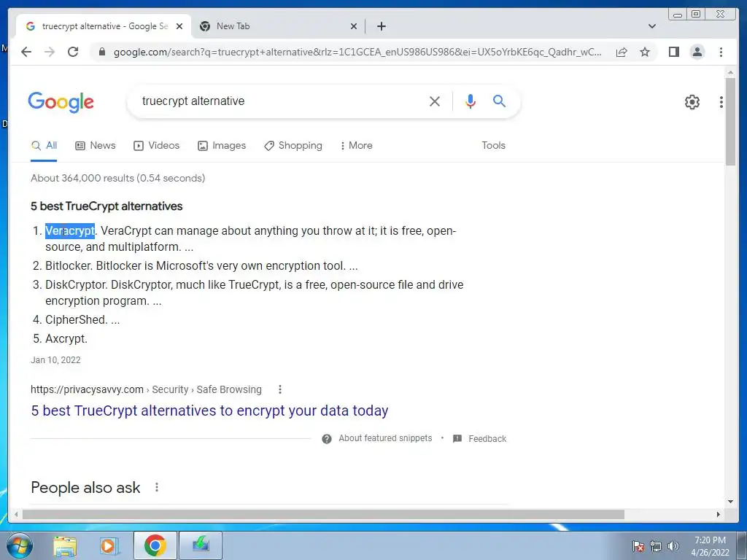Open the More search filters dropdown
Image resolution: width=747 pixels, height=560 pixels.
(356, 146)
